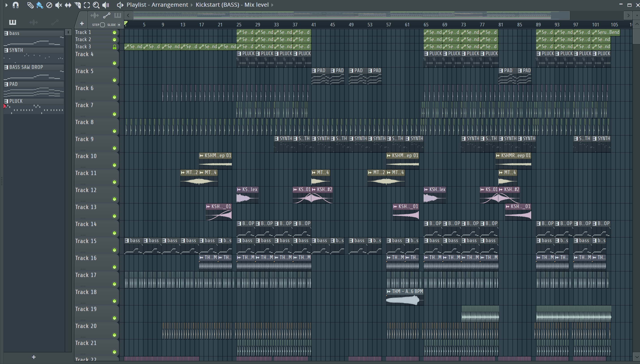
Task: Click the song position marker at bar 1
Action: click(126, 23)
